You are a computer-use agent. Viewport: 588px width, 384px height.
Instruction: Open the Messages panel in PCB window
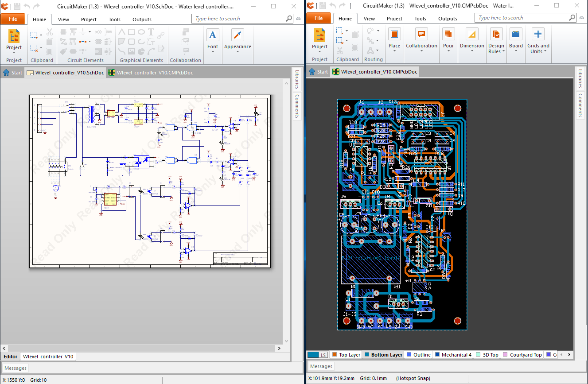(x=321, y=366)
